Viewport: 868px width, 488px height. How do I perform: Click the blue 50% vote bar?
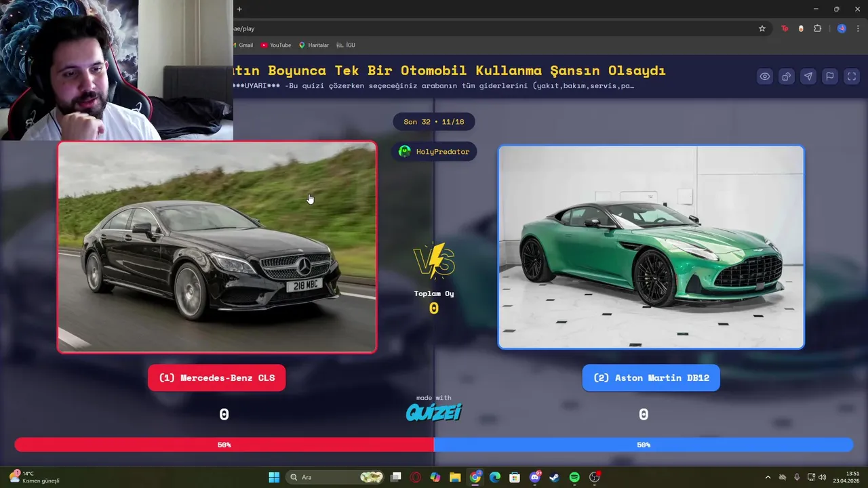644,445
